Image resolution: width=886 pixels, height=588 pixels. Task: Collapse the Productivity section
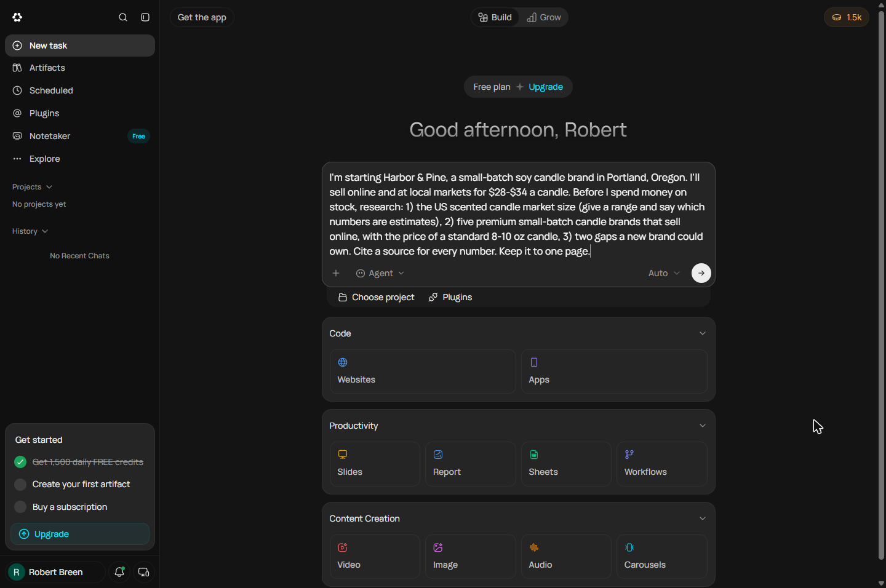click(703, 426)
